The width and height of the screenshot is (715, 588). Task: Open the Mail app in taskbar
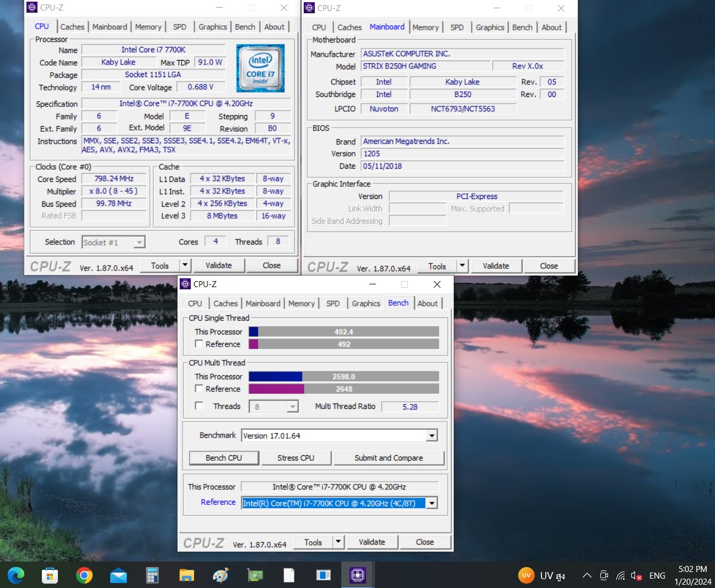click(119, 575)
